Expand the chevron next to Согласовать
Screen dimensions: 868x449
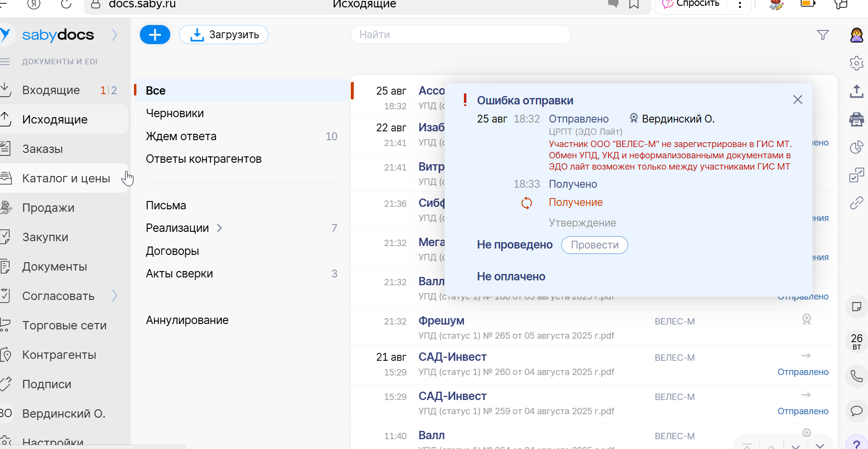coord(114,296)
